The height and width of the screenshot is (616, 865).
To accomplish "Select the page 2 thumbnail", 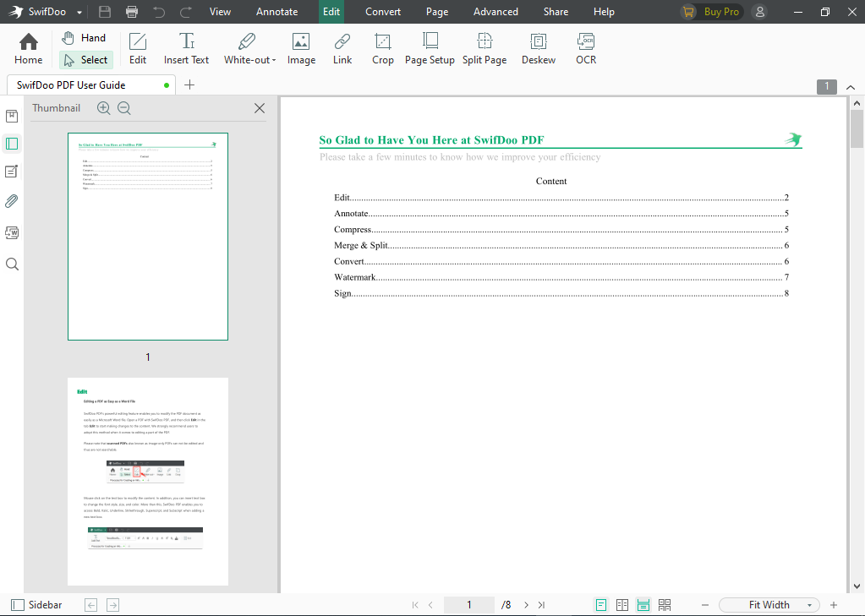I will (148, 481).
